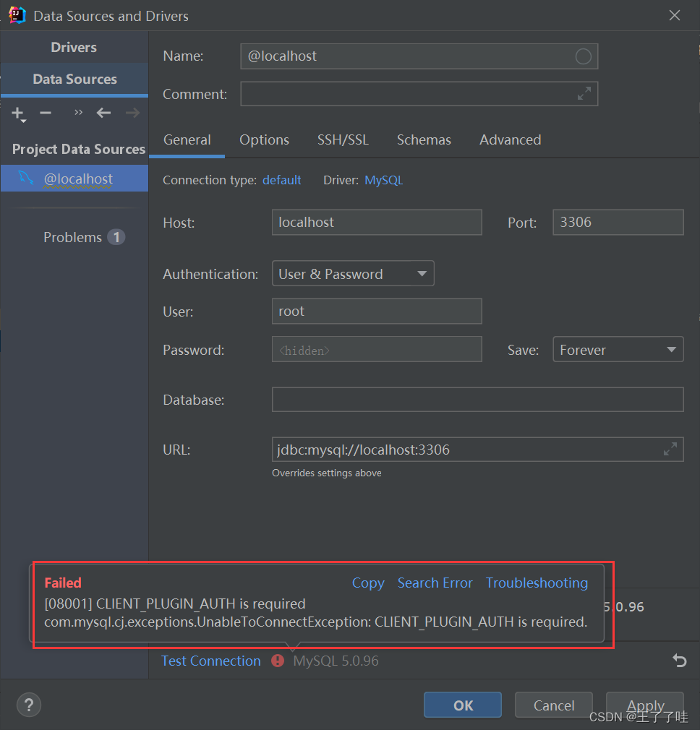The height and width of the screenshot is (730, 700).
Task: Open the Troubleshooting link
Action: tap(537, 583)
